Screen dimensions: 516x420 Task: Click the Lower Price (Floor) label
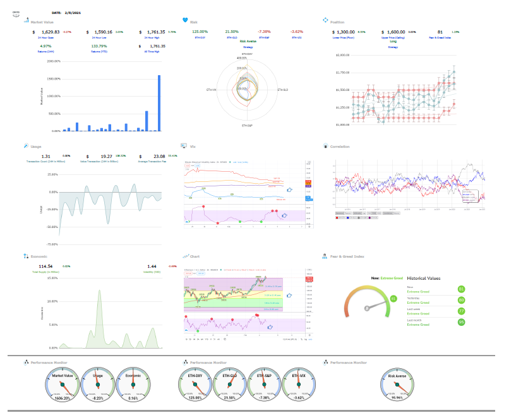[343, 38]
